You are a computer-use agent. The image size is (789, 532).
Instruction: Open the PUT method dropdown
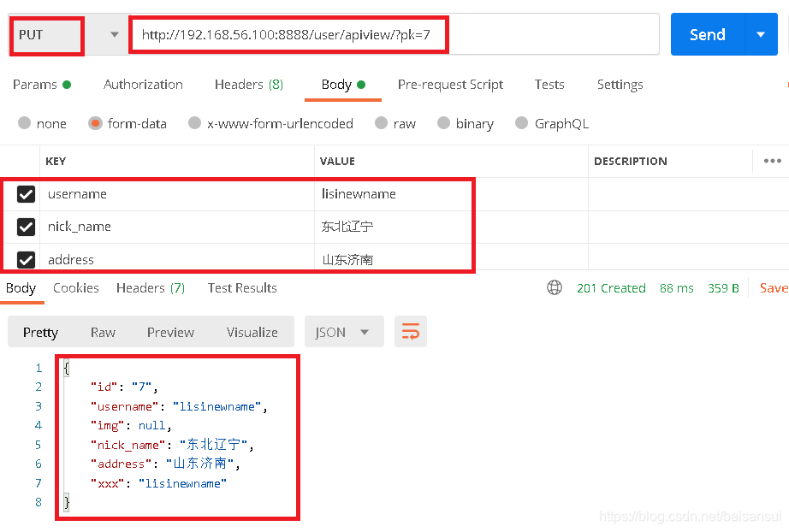pos(68,35)
